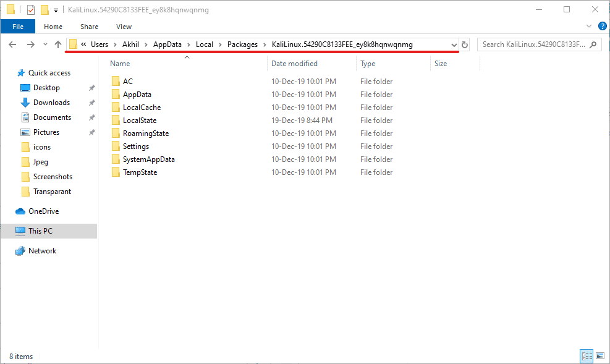Open Desktop in the sidebar
Image resolution: width=610 pixels, height=364 pixels.
pos(47,88)
